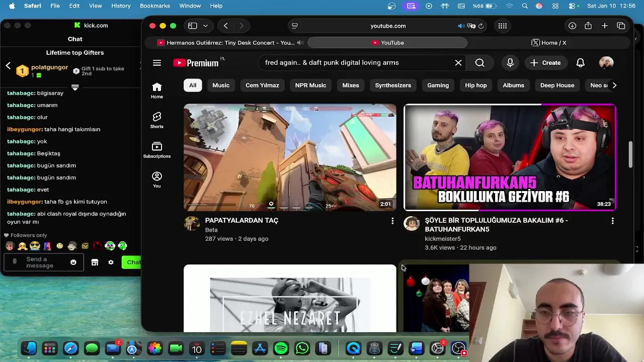Show Safari tab overview
Screen dimensions: 644x362
tap(621, 26)
